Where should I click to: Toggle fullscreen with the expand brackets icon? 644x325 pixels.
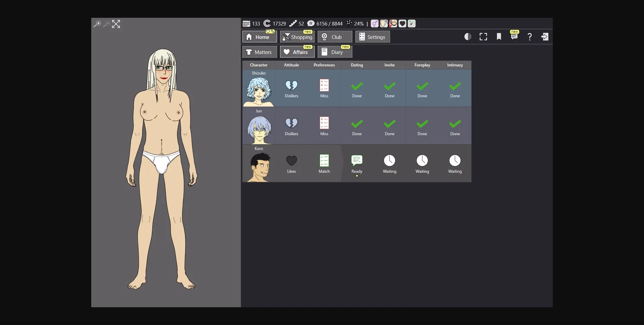tap(483, 37)
